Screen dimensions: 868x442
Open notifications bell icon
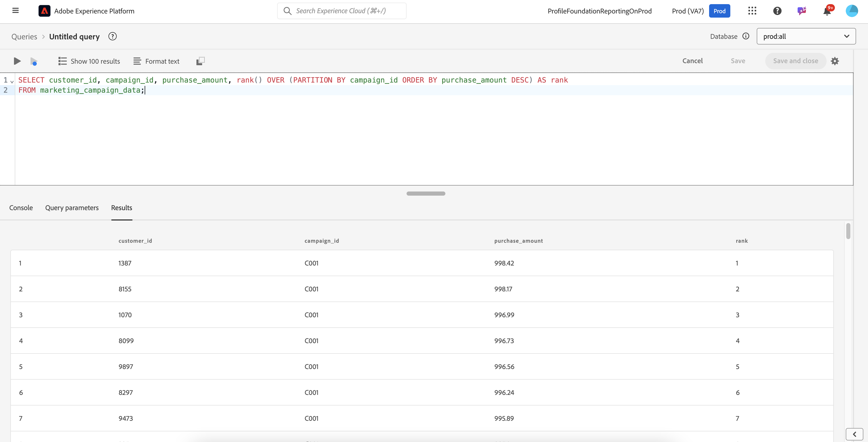[x=827, y=11]
